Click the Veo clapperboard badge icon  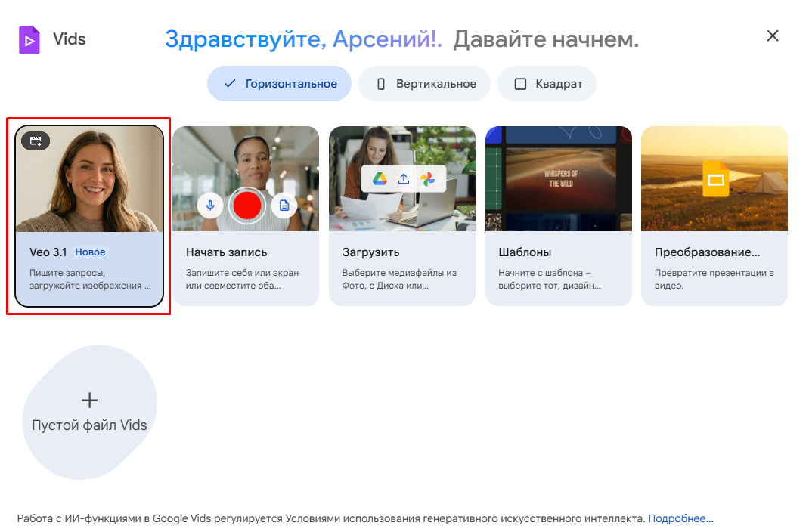pos(36,141)
